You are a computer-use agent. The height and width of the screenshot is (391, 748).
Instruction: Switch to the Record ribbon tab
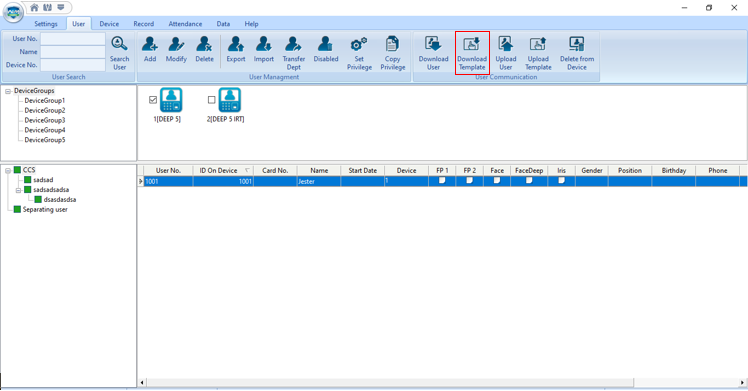144,24
